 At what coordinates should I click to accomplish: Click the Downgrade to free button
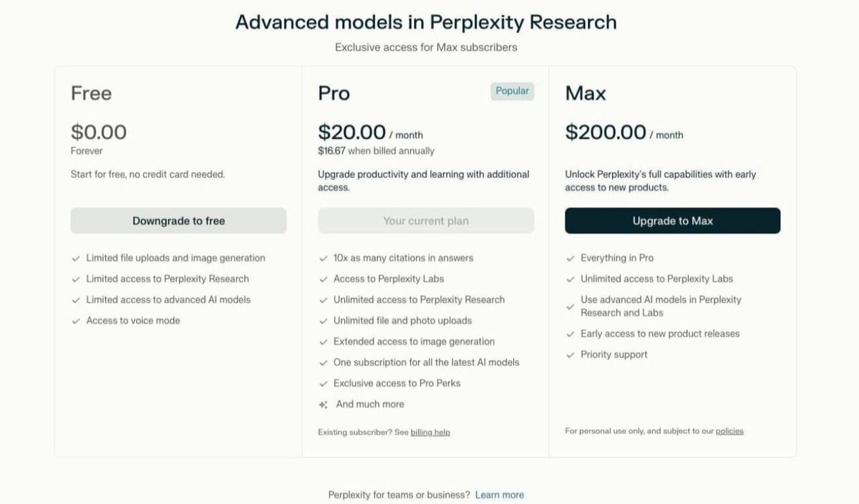tap(178, 220)
